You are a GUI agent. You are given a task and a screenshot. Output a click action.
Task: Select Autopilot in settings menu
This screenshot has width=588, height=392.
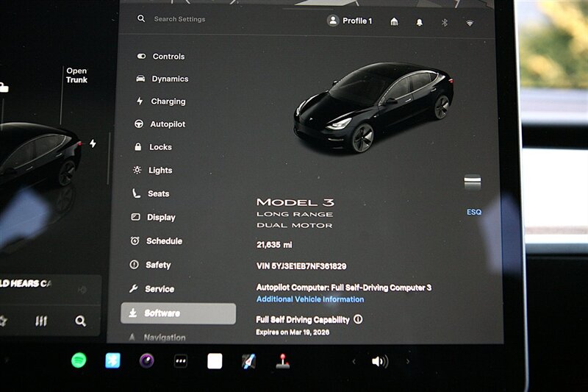[167, 124]
